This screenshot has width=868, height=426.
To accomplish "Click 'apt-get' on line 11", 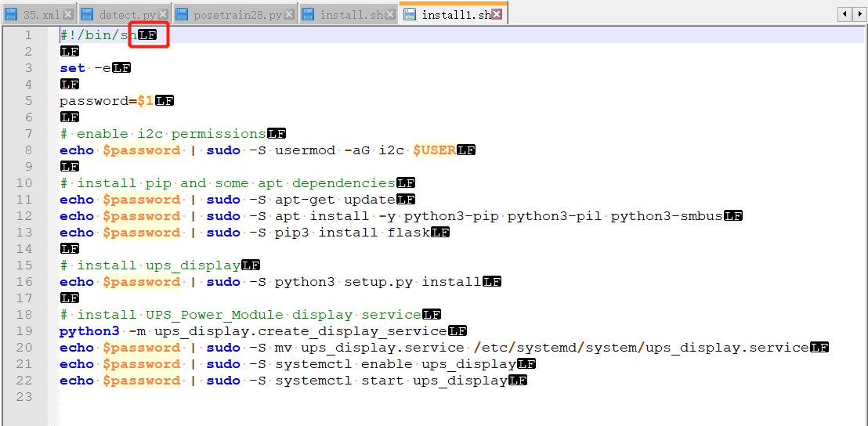I will click(x=305, y=200).
